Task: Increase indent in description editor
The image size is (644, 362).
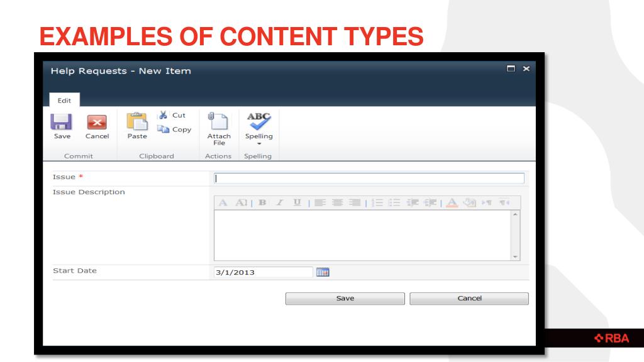Action: 430,202
